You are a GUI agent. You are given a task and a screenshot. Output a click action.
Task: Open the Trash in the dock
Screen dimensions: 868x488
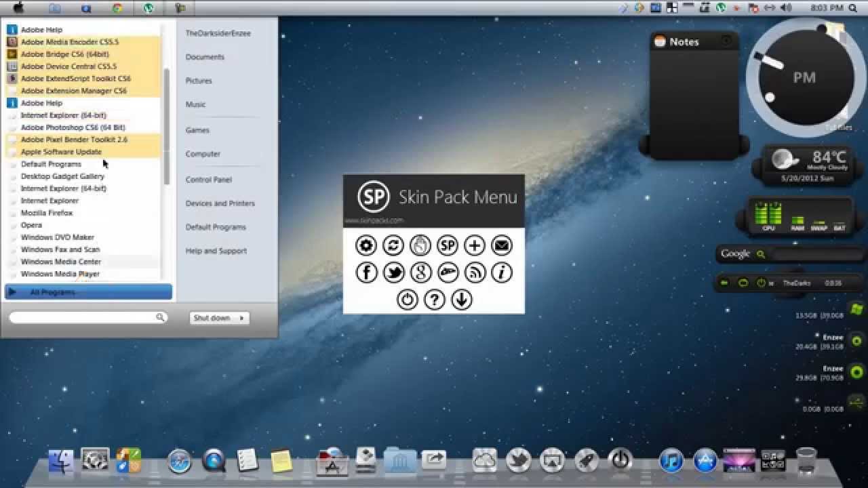(x=806, y=461)
